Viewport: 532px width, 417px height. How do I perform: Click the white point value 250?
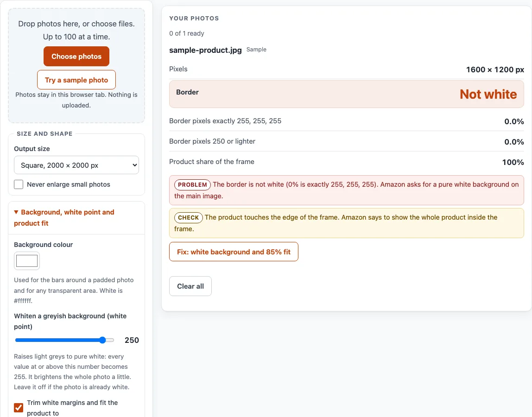click(x=132, y=340)
